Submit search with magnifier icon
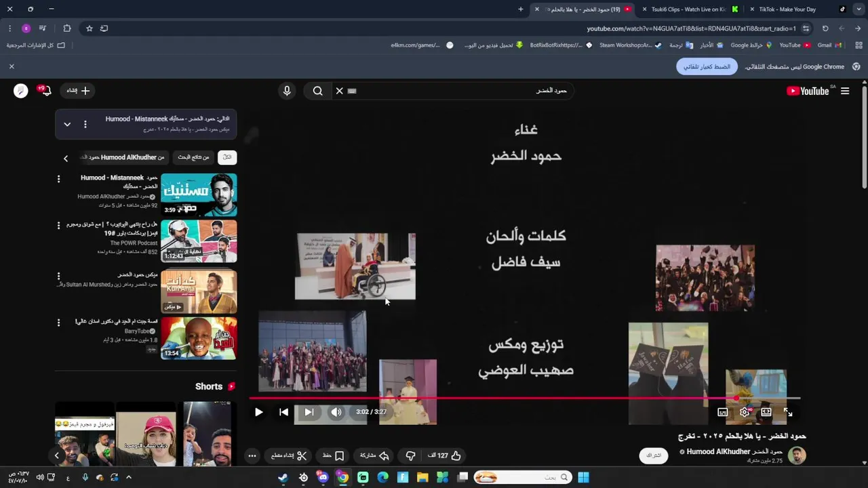Image resolution: width=868 pixels, height=488 pixels. click(x=317, y=90)
